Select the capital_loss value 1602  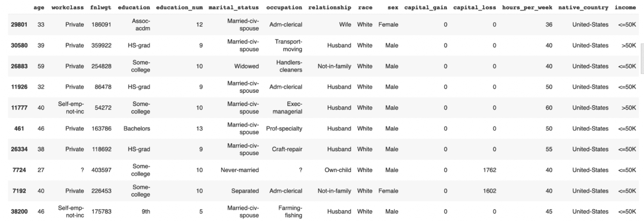pyautogui.click(x=489, y=191)
